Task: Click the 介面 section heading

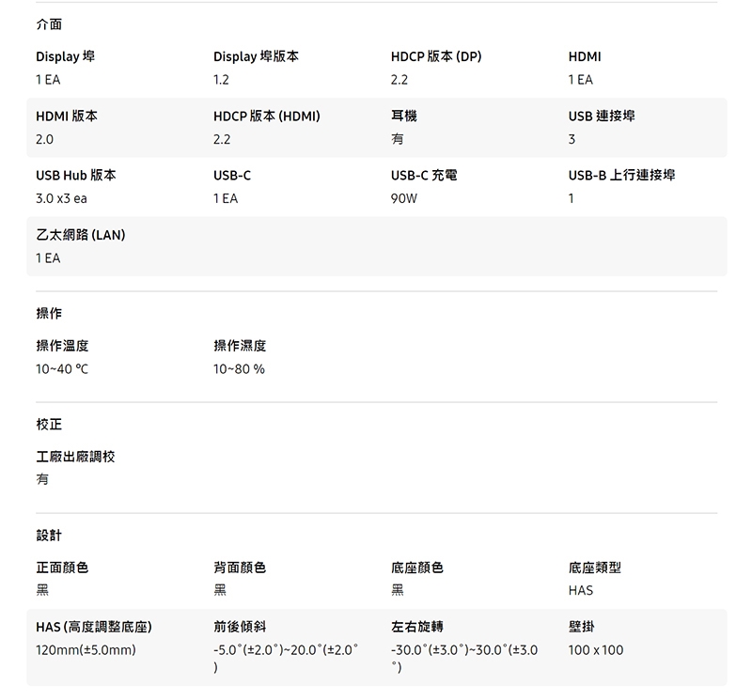Action: [49, 23]
